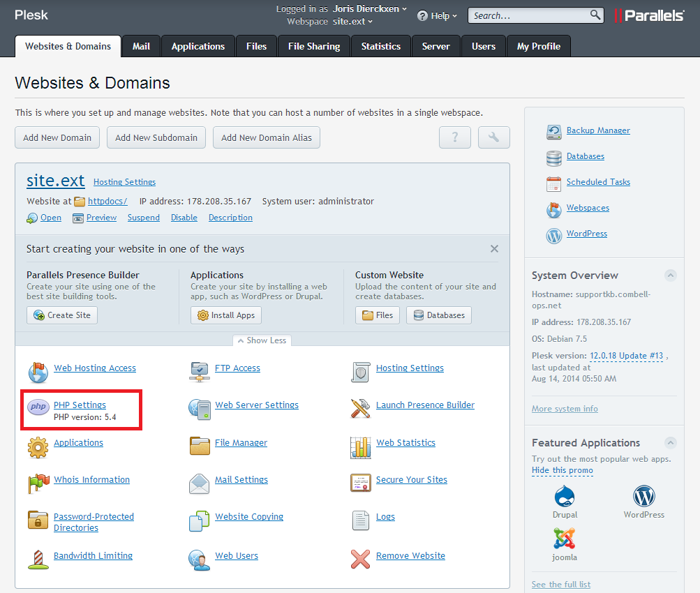
Task: Click Add New Domain button
Action: 57,137
